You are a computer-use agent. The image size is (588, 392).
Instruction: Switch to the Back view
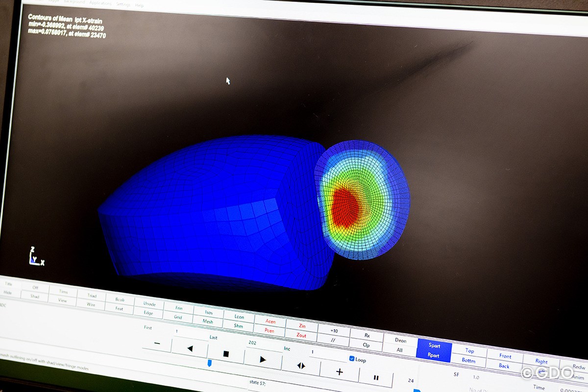coord(504,366)
